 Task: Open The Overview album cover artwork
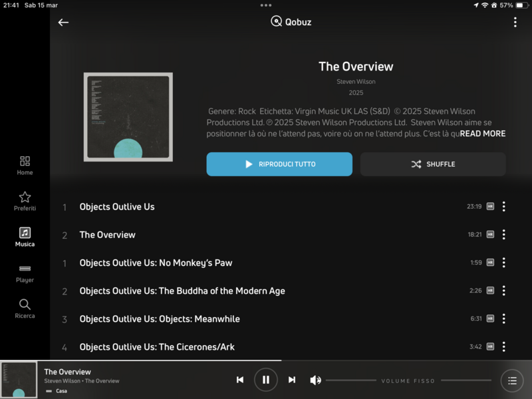pos(128,117)
